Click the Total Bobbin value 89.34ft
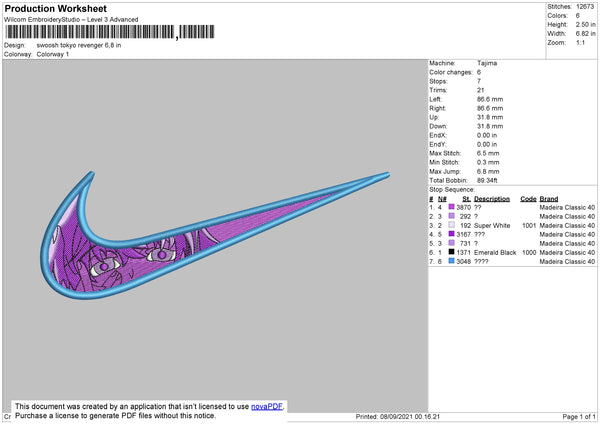 point(487,181)
